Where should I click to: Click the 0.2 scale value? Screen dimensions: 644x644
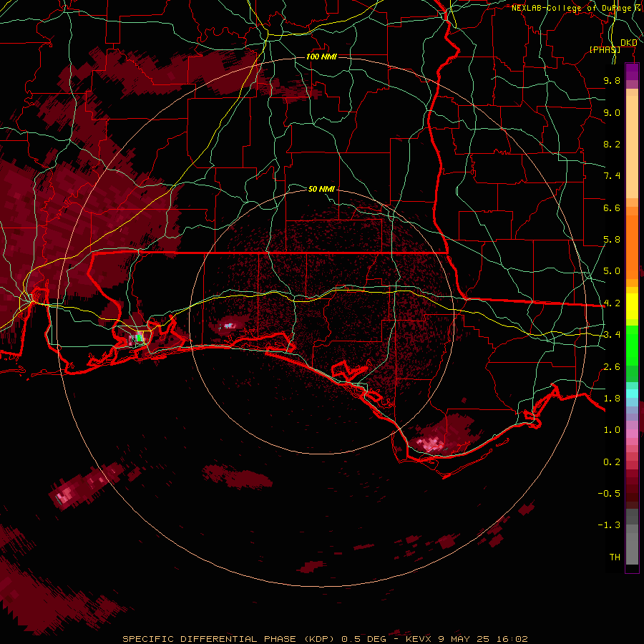coord(612,462)
